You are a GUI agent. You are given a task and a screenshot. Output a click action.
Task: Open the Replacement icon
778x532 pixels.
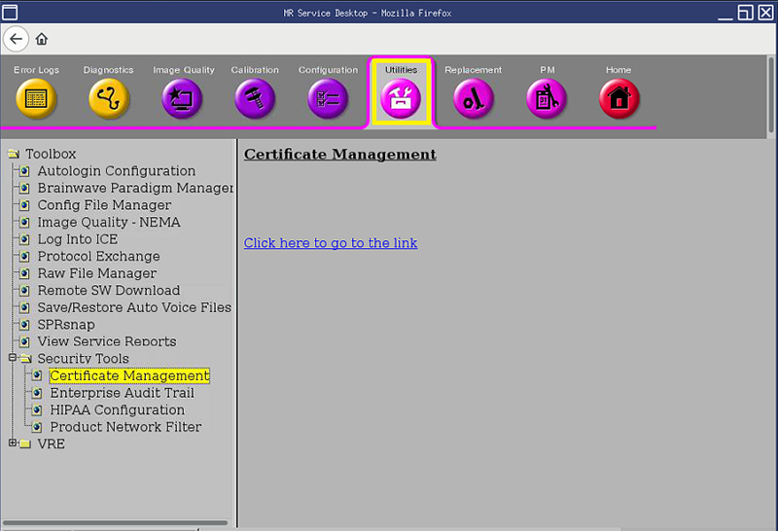(x=474, y=98)
